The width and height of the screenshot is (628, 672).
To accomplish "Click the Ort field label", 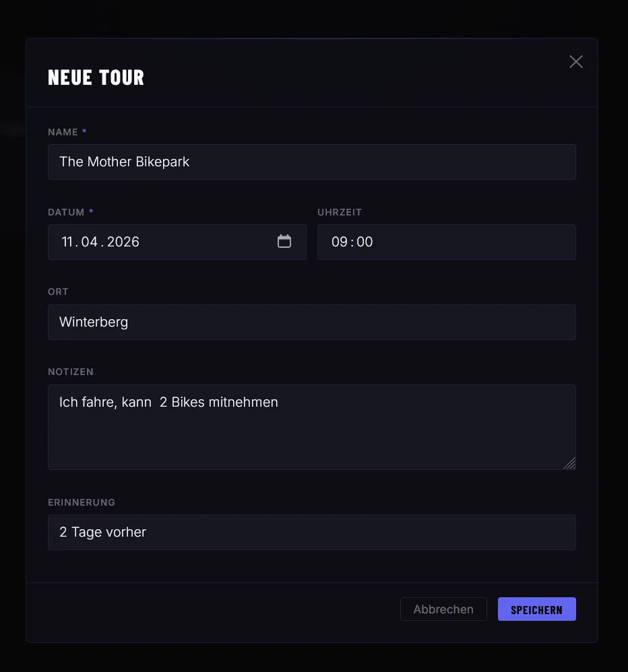I will (58, 292).
